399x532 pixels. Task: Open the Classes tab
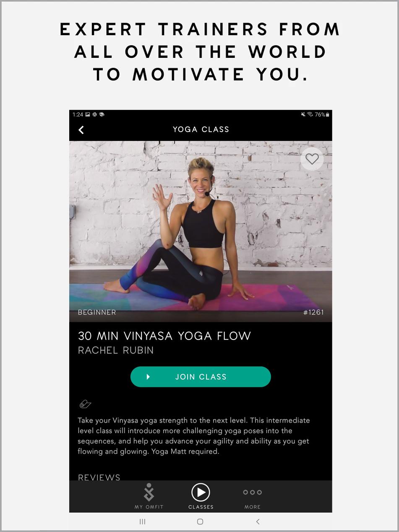(x=201, y=496)
